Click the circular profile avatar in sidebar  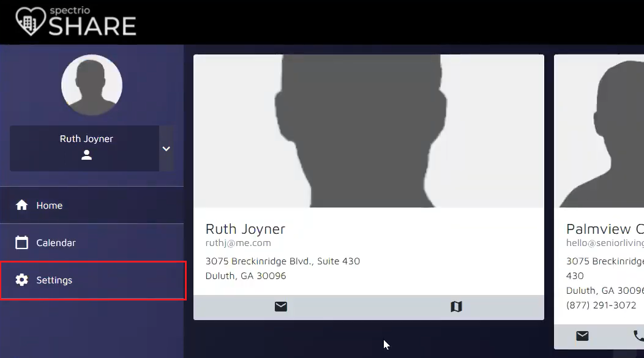point(92,85)
